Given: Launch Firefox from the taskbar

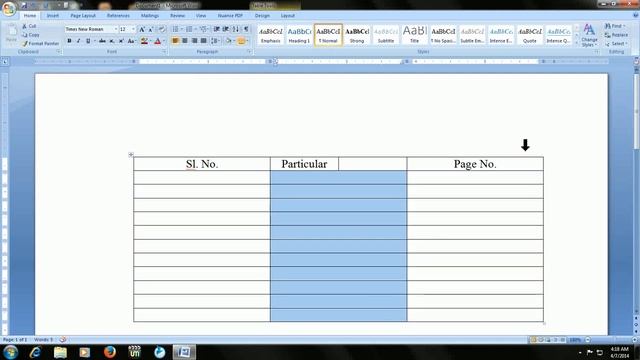Looking at the screenshot, I should point(109,352).
